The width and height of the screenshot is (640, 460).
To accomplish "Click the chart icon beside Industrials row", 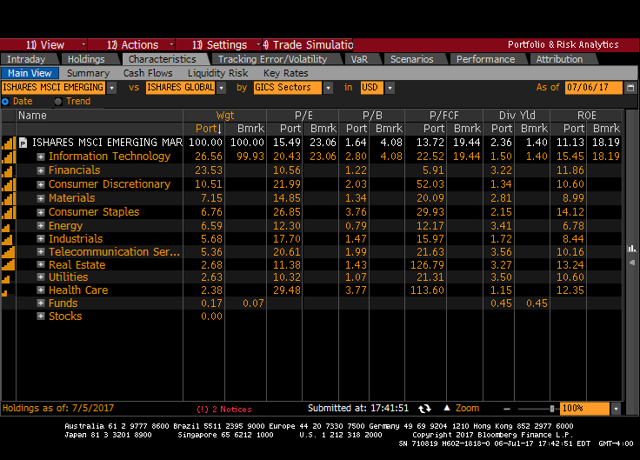I will tap(7, 239).
